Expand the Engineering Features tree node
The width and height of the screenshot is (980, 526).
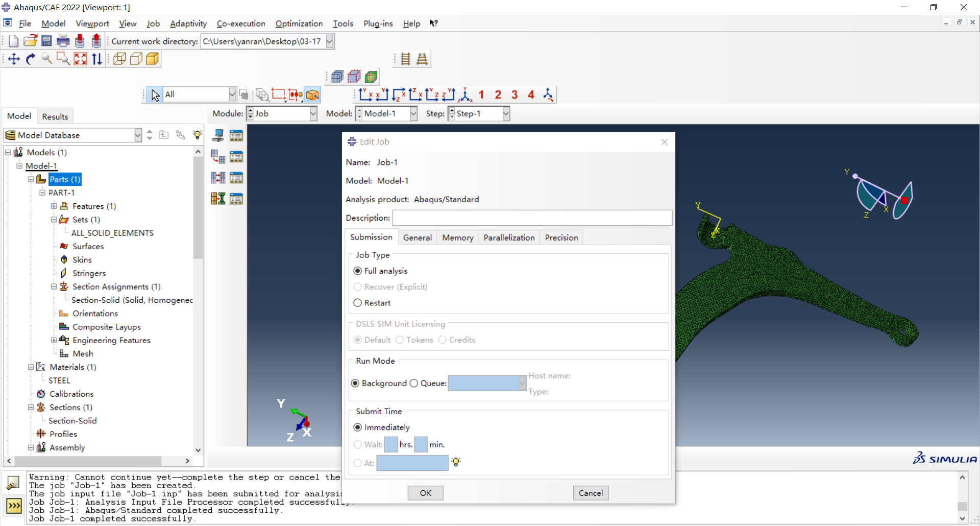[54, 340]
